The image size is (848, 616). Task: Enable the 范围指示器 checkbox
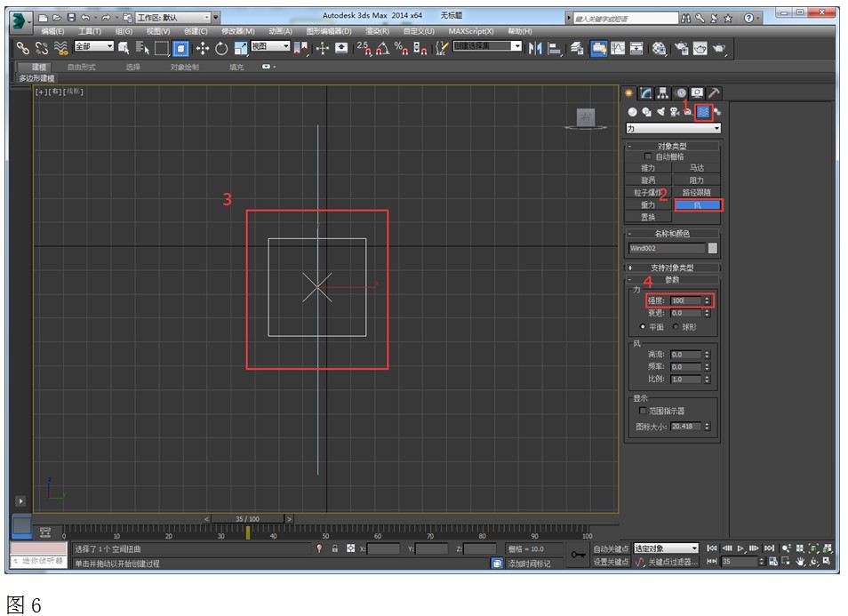643,411
